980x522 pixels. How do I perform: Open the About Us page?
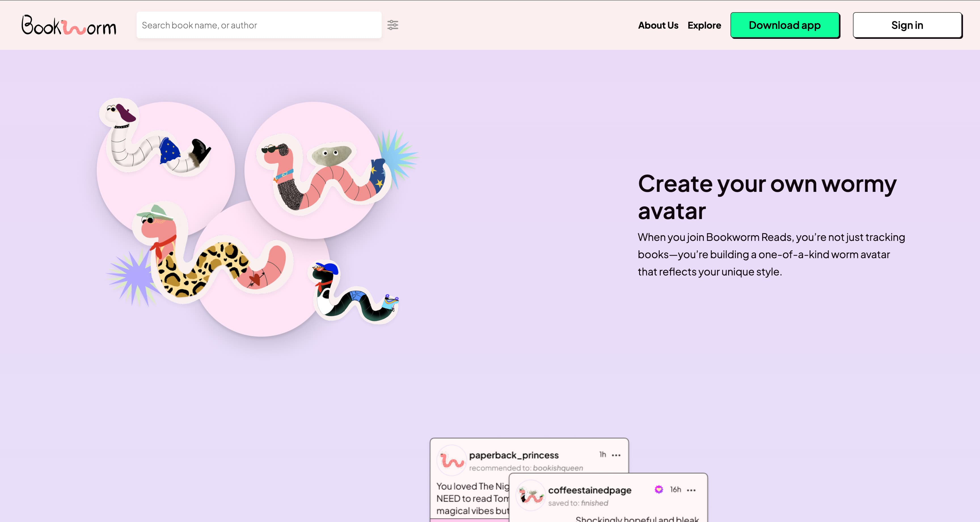pyautogui.click(x=658, y=26)
